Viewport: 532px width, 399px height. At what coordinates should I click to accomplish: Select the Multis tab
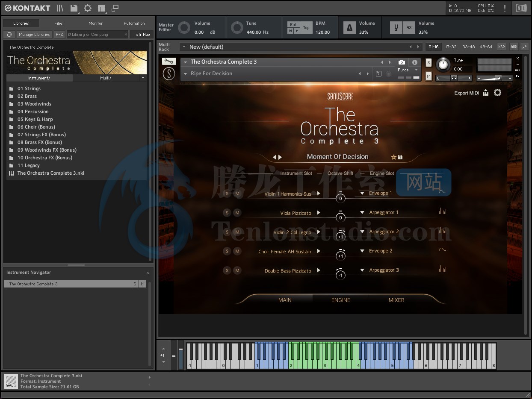(x=106, y=78)
